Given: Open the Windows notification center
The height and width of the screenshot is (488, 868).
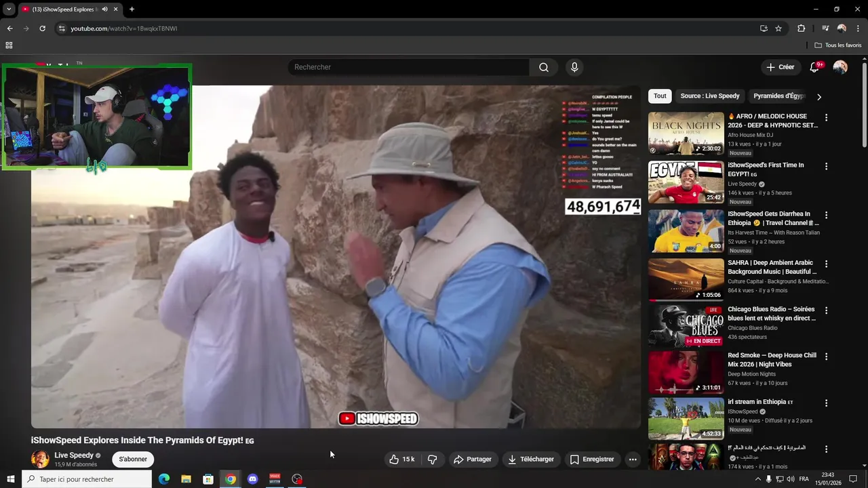Looking at the screenshot, I should click(x=853, y=479).
